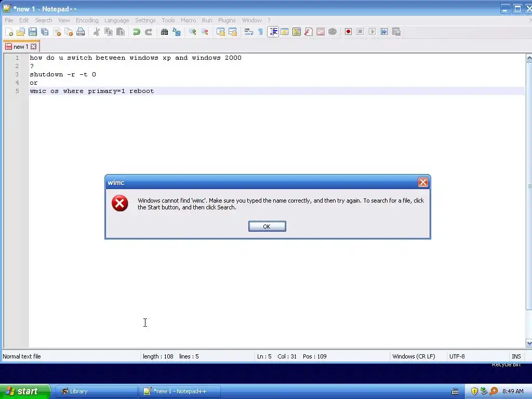Close the 'new 1' tab with its X

click(34, 46)
